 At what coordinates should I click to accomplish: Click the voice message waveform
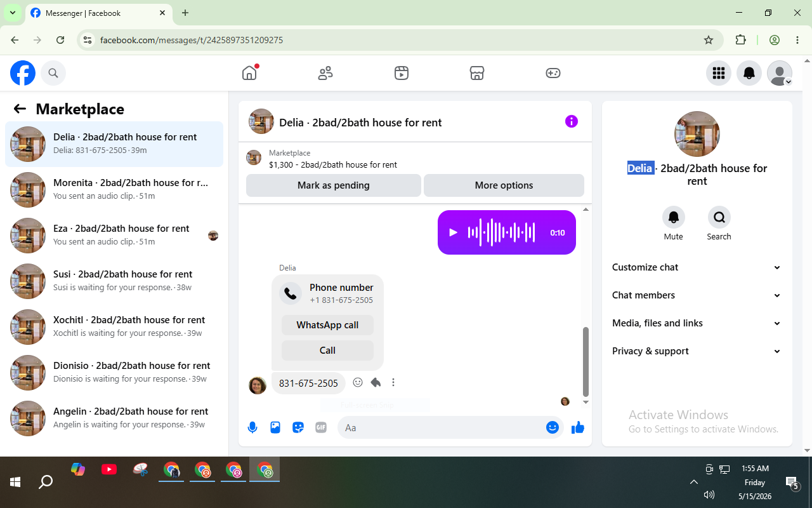click(502, 232)
